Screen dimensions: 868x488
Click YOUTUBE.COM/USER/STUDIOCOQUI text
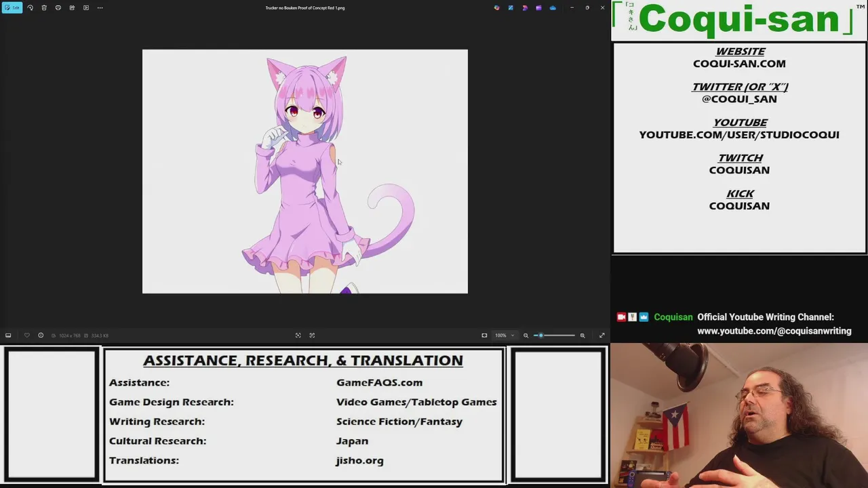tap(739, 135)
